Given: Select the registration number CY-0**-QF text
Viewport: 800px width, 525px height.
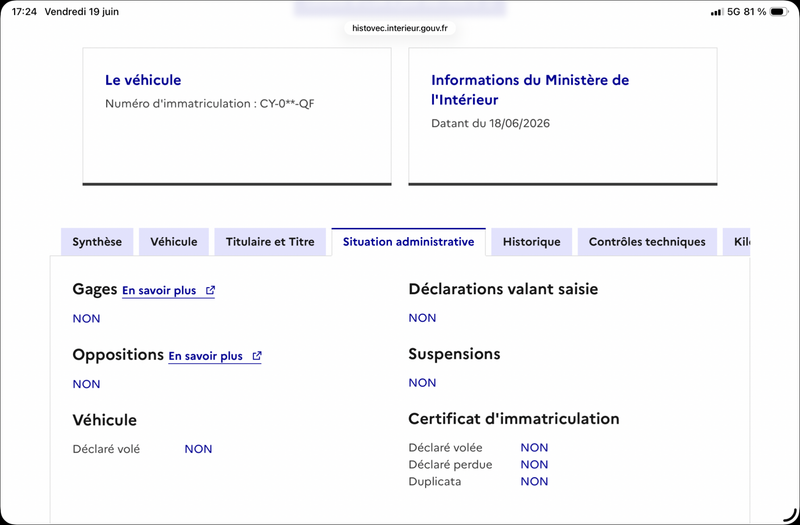Looking at the screenshot, I should coord(287,104).
